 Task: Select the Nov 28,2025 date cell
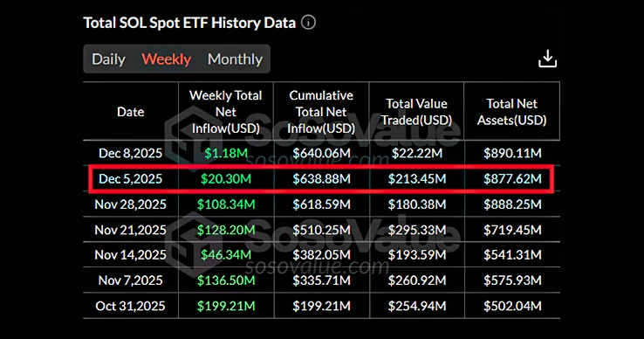(131, 204)
